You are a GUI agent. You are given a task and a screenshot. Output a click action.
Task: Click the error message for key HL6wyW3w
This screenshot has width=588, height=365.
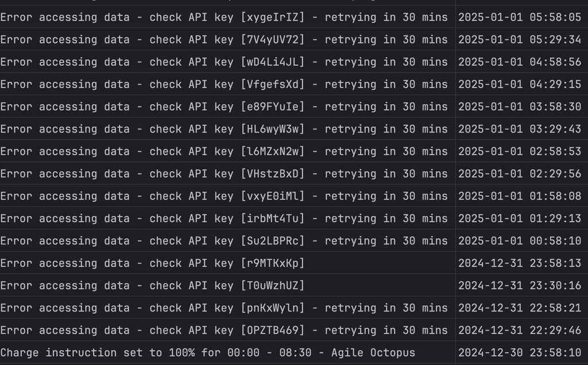tap(224, 129)
